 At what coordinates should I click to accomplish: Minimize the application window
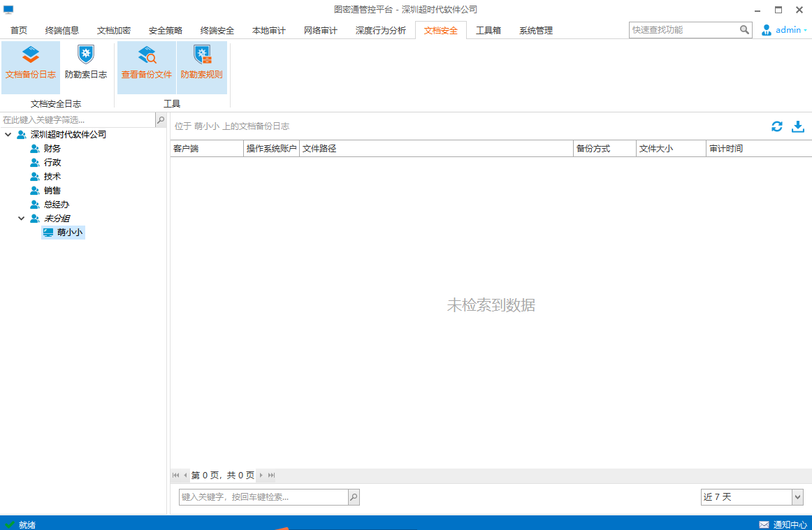click(x=757, y=10)
